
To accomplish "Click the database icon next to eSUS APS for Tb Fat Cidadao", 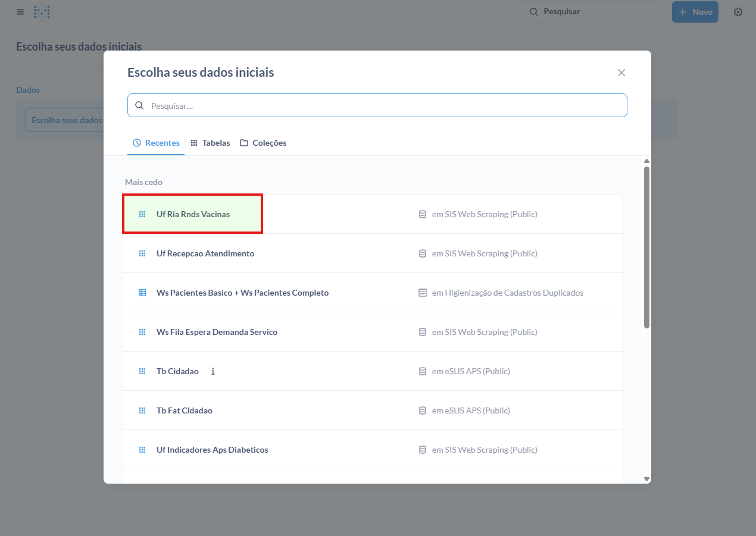I will (x=423, y=410).
